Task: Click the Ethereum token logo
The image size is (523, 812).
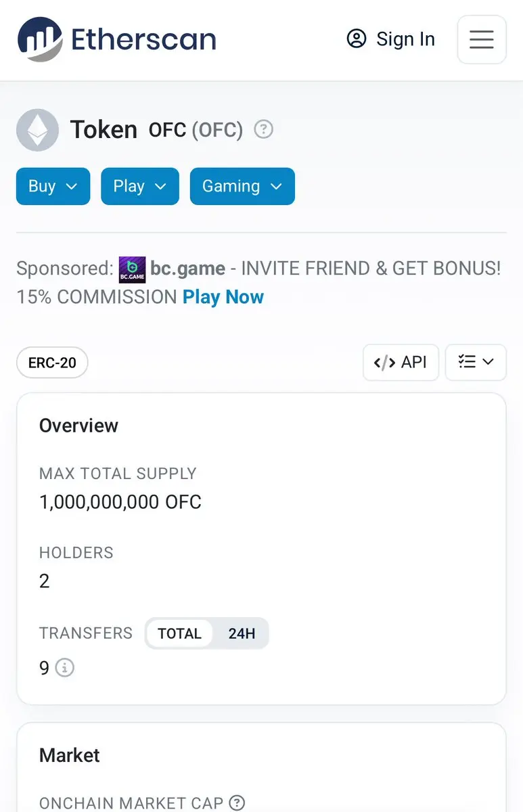Action: (x=37, y=129)
